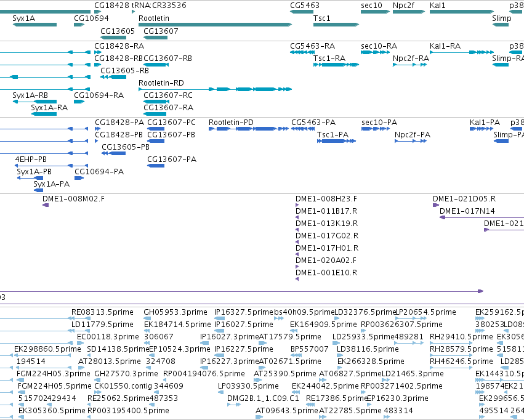Click the DME1-020A02.F clone label
Viewport: 524px width, 420px height.
[x=326, y=261]
